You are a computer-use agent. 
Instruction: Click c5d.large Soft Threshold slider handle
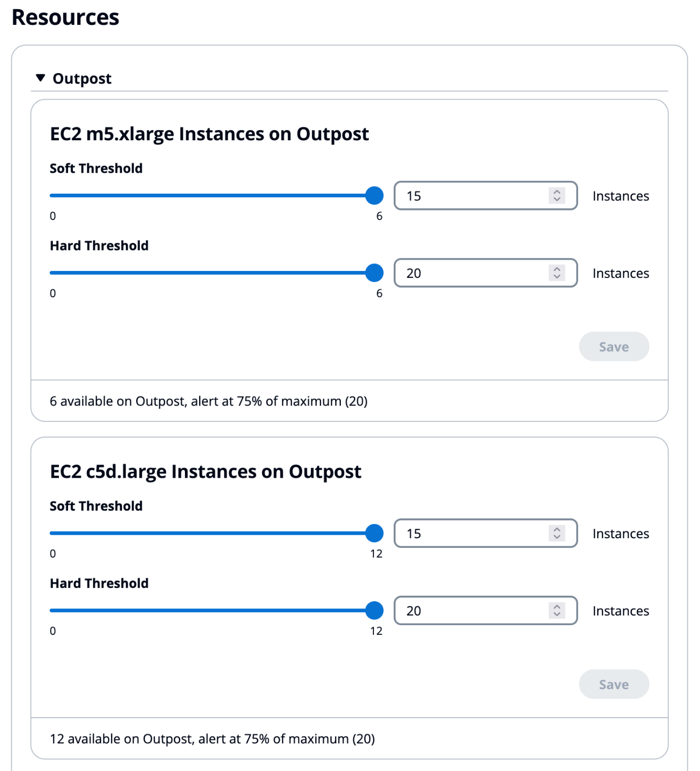click(374, 533)
